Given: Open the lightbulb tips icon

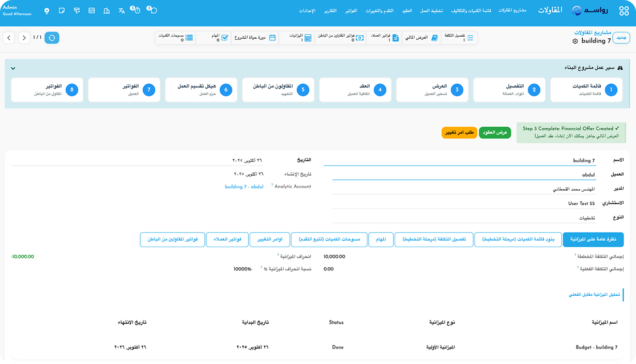Looking at the screenshot, I should pyautogui.click(x=47, y=11).
